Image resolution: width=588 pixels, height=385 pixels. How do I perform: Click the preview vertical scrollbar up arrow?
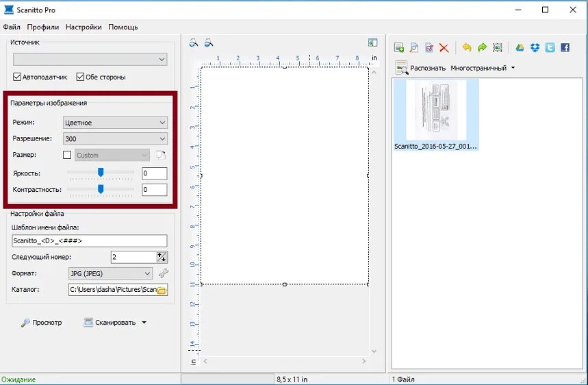[374, 72]
